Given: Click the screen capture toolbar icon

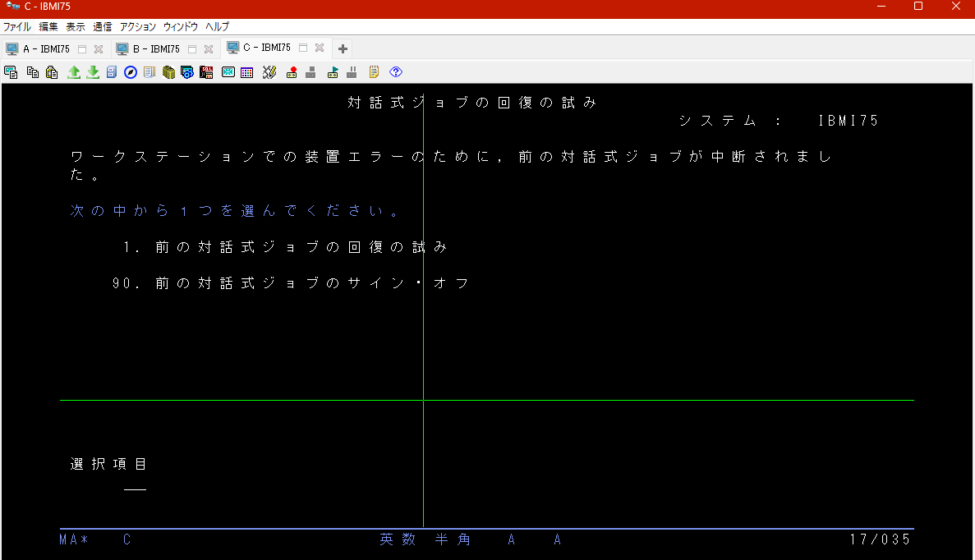Looking at the screenshot, I should 11,72.
